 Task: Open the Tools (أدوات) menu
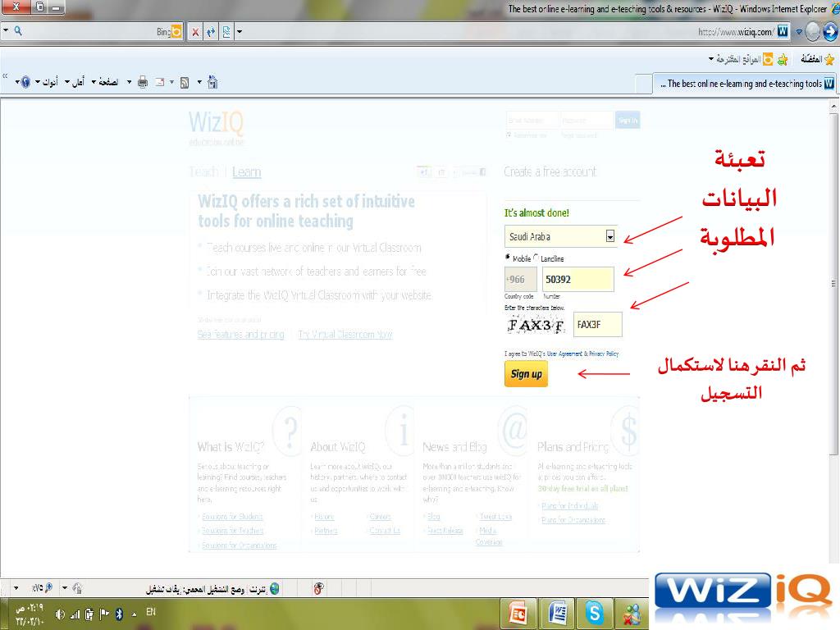(47, 82)
